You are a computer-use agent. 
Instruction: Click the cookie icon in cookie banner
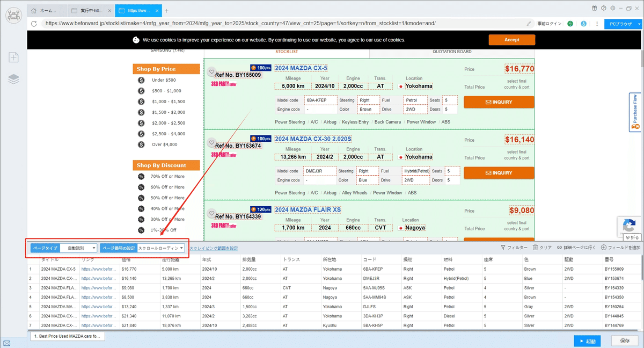point(136,40)
